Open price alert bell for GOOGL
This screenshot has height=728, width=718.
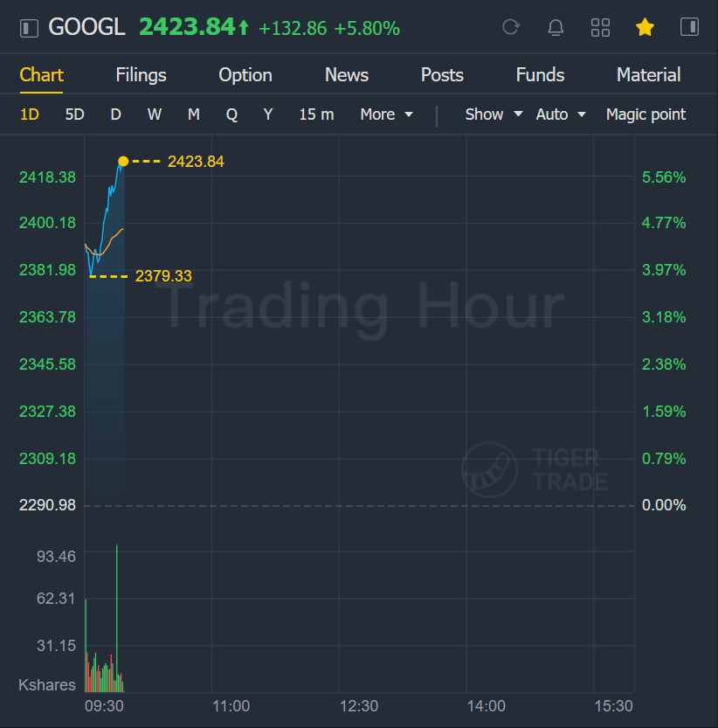coord(556,27)
